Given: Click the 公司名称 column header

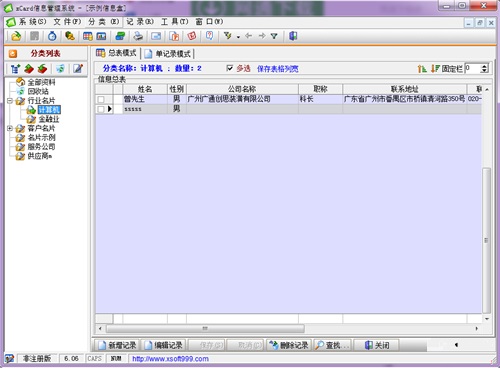Looking at the screenshot, I should click(242, 89).
